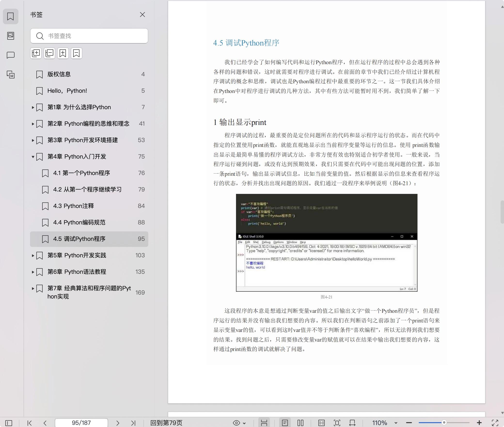The width and height of the screenshot is (504, 427).
Task: Select bookmark 4.1 第一个Python程序
Action: click(x=81, y=173)
